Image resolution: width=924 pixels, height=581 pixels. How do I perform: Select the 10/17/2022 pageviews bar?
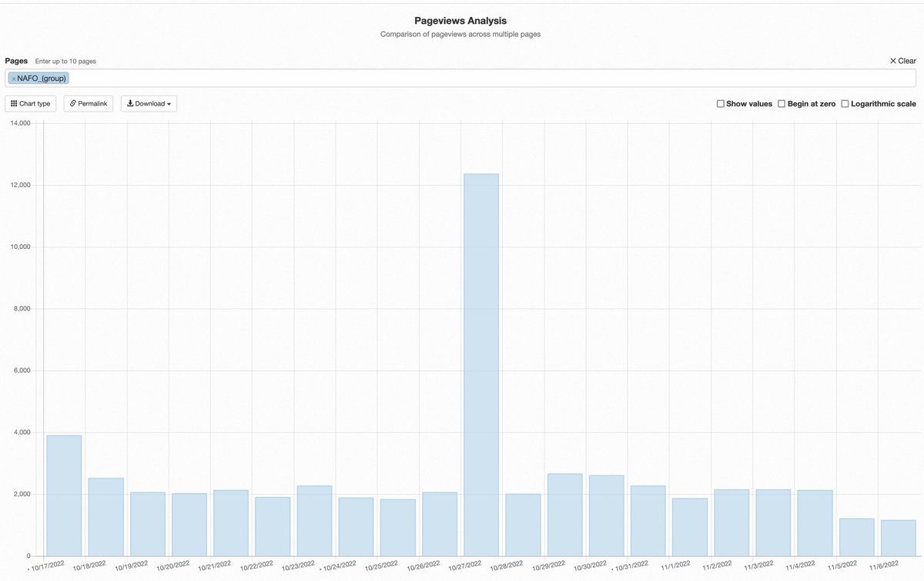(x=64, y=495)
